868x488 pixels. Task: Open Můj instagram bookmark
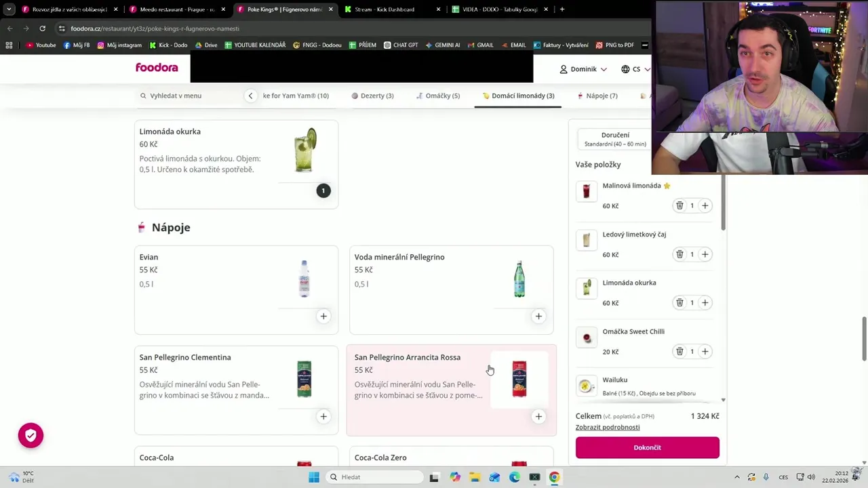119,45
